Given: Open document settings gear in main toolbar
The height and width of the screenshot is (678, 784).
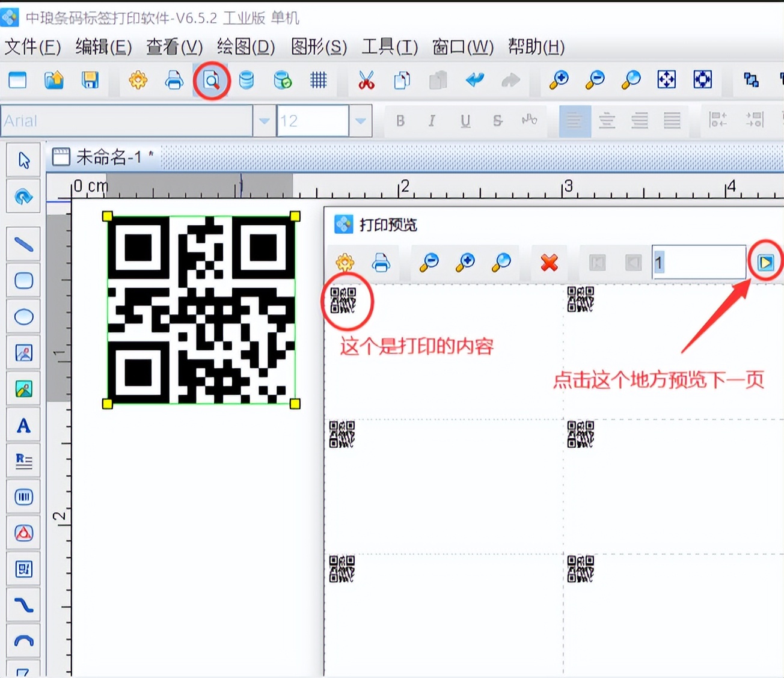Looking at the screenshot, I should pyautogui.click(x=138, y=80).
